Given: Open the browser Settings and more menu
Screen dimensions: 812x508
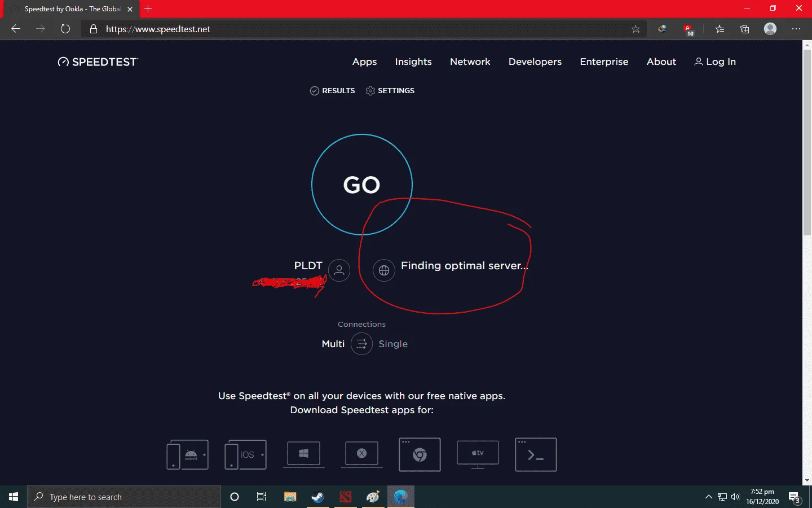Looking at the screenshot, I should click(x=796, y=29).
